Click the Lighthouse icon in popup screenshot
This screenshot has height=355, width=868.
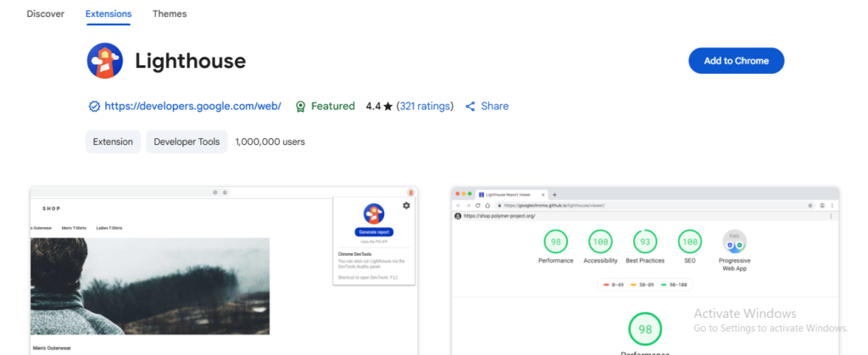point(374,214)
